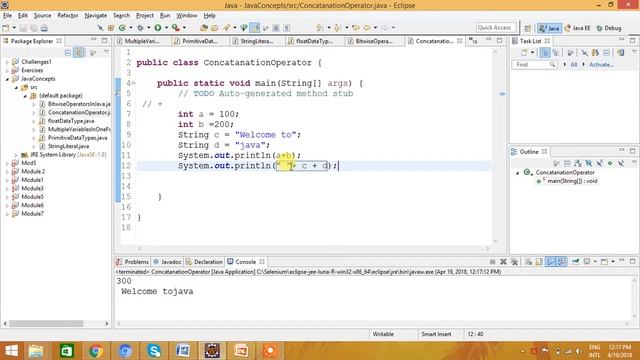Viewport: 640px width, 360px height.
Task: Click Last Edit Location arrow icon
Action: [356, 28]
